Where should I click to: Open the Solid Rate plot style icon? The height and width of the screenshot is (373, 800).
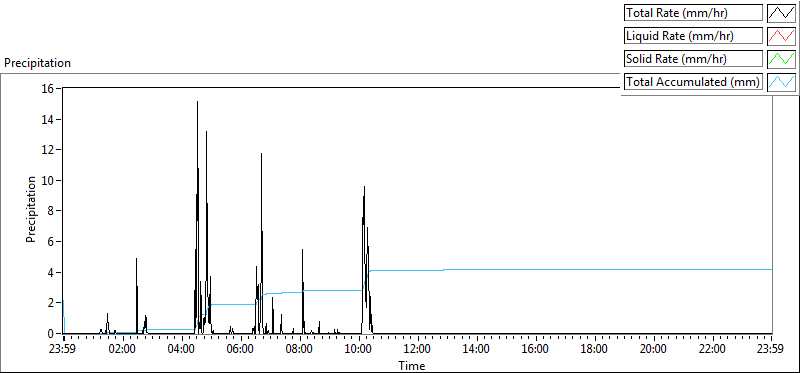[x=781, y=59]
